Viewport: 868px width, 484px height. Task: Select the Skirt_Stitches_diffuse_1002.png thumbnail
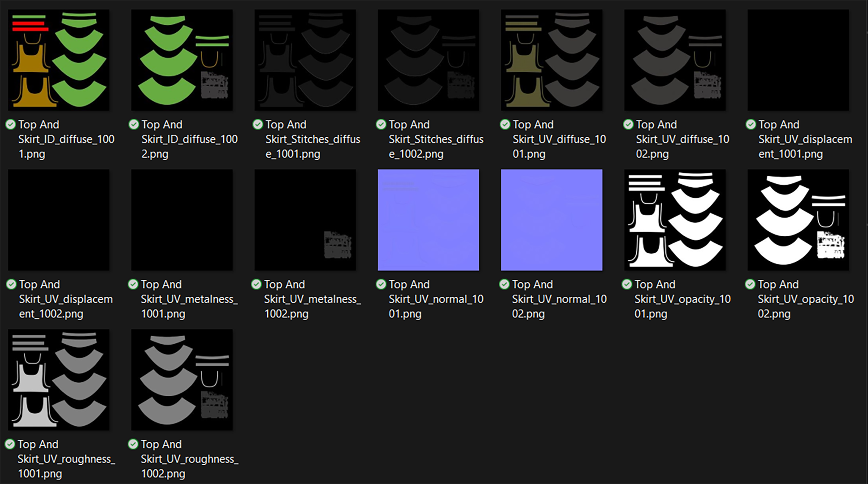pyautogui.click(x=429, y=60)
